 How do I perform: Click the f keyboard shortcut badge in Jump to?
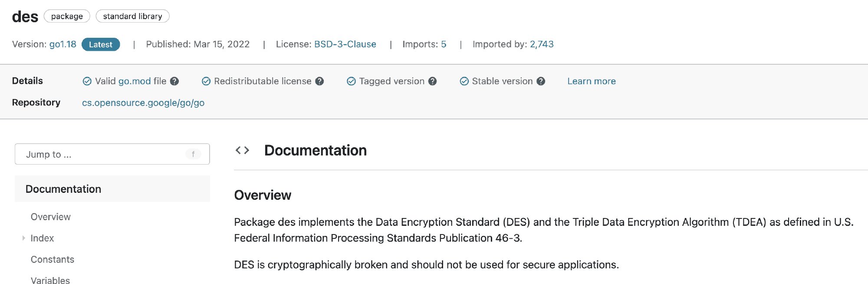(194, 154)
